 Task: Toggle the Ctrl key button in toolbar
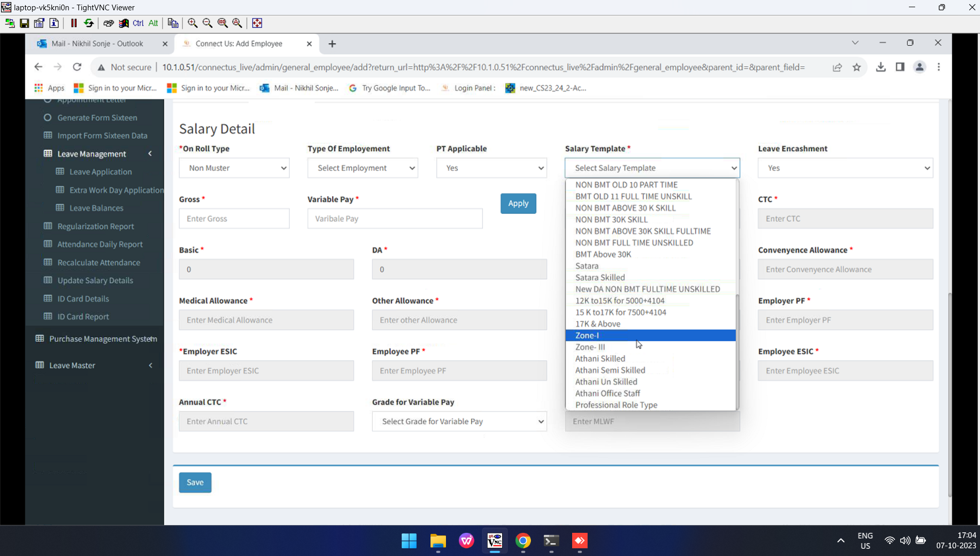pos(138,23)
